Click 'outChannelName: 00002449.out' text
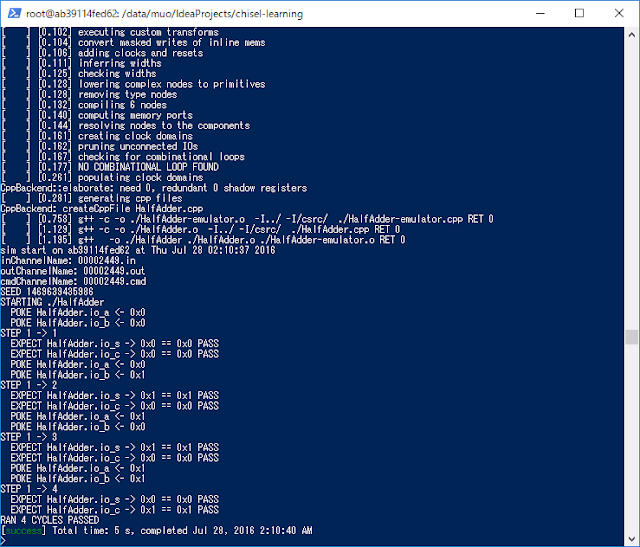This screenshot has width=640, height=547. [x=73, y=271]
